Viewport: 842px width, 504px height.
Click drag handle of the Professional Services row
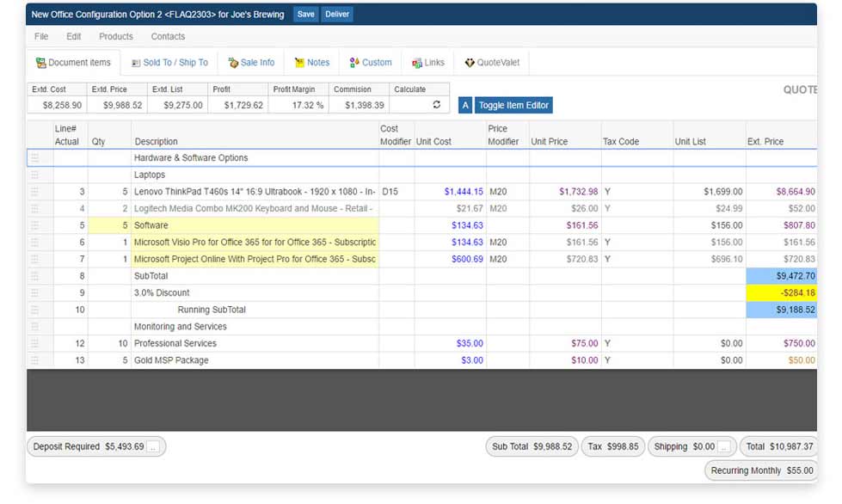click(x=35, y=343)
